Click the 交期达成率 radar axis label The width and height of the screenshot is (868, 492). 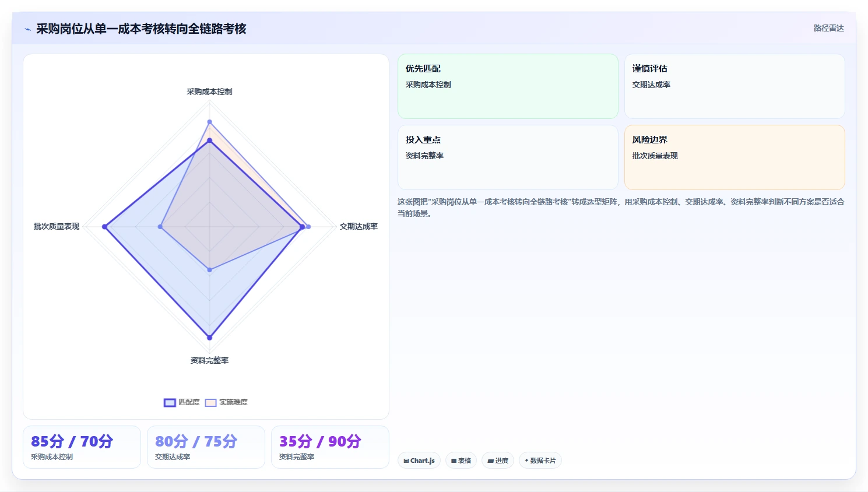click(359, 226)
